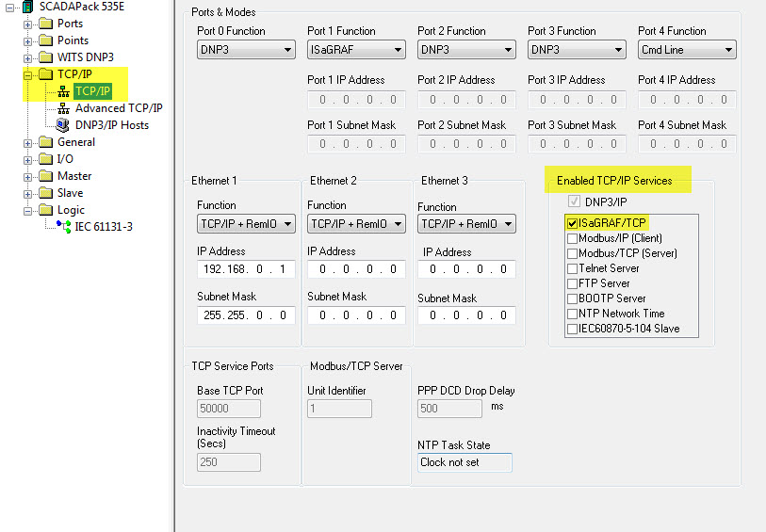
Task: Uncheck the ISaGRAF/TCP service
Action: coord(572,223)
